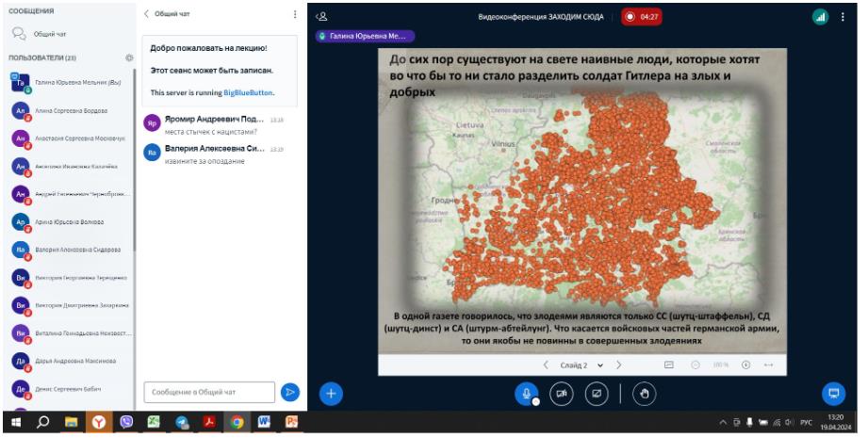Switch to Chrome in the taskbar
868x438 pixels.
point(237,423)
